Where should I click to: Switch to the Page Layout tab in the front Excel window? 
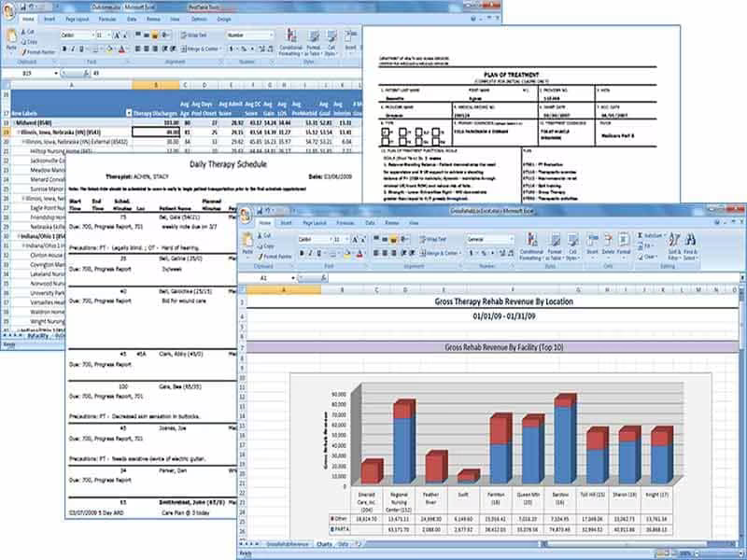(314, 223)
